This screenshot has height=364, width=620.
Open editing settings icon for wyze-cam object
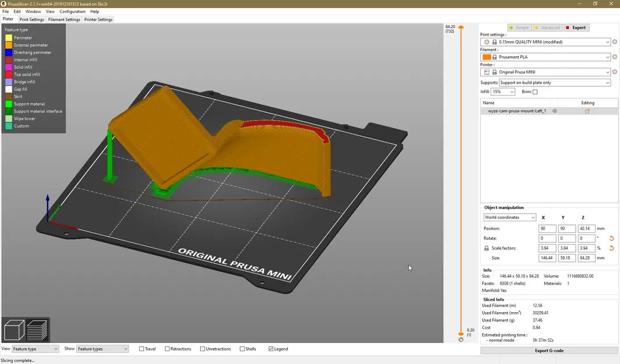click(x=587, y=111)
